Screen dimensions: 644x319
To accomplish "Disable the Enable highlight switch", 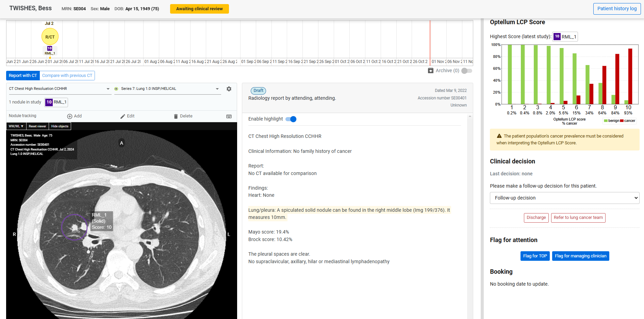I will [x=291, y=119].
